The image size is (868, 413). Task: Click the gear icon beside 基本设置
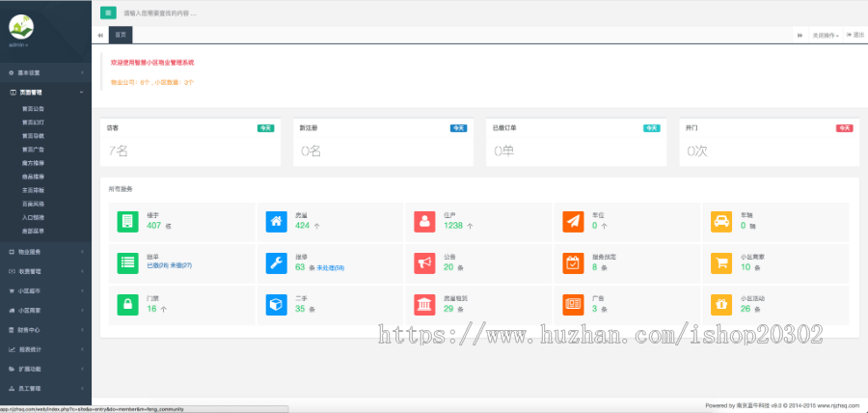pyautogui.click(x=13, y=72)
